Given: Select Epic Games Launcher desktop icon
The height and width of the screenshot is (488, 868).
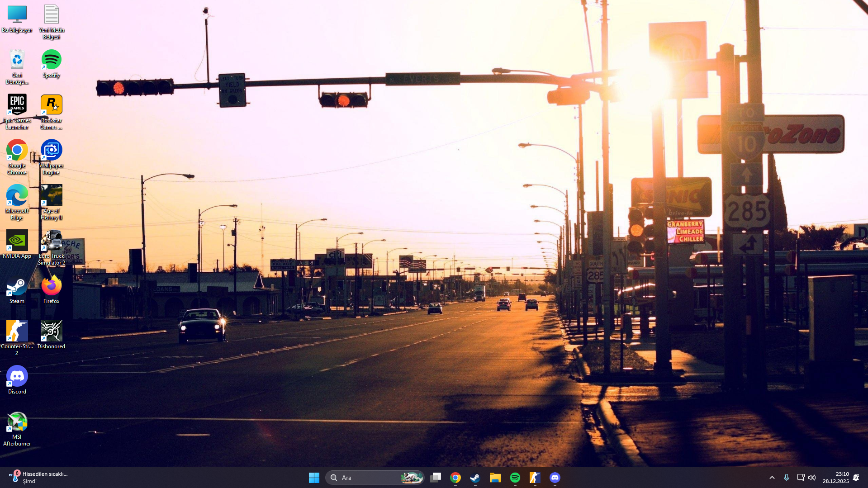Looking at the screenshot, I should (x=17, y=112).
